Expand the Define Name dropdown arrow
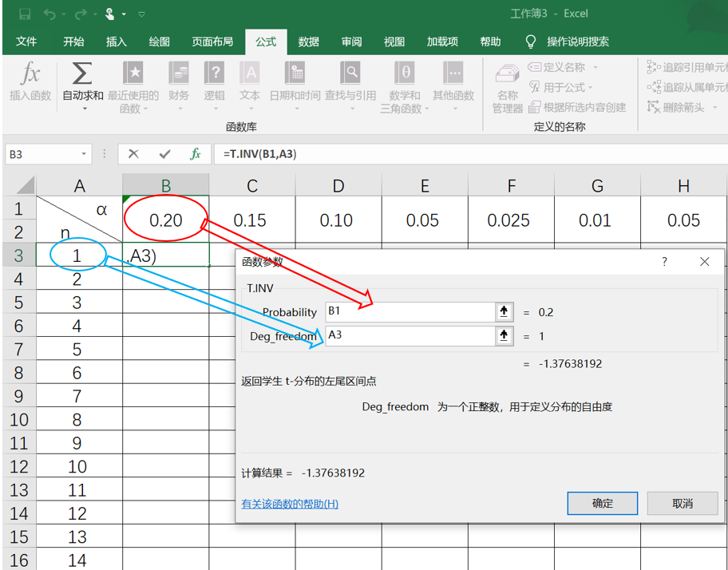This screenshot has height=570, width=728. 595,68
